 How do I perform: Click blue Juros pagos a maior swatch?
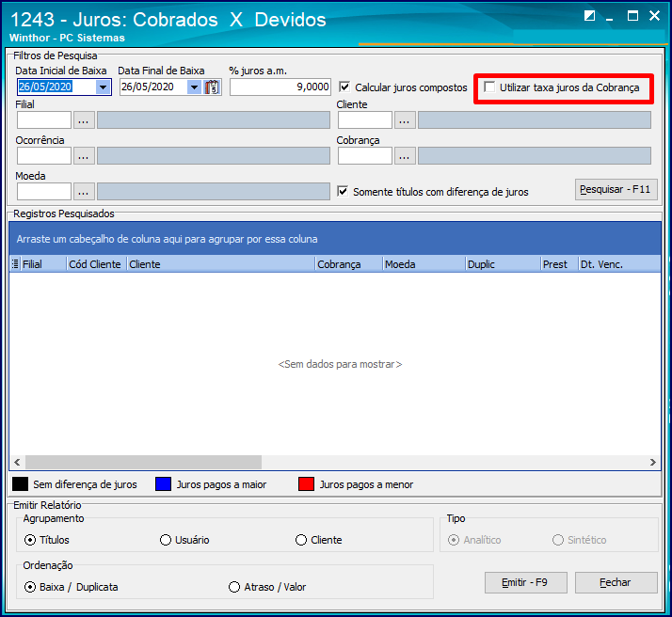coord(163,484)
